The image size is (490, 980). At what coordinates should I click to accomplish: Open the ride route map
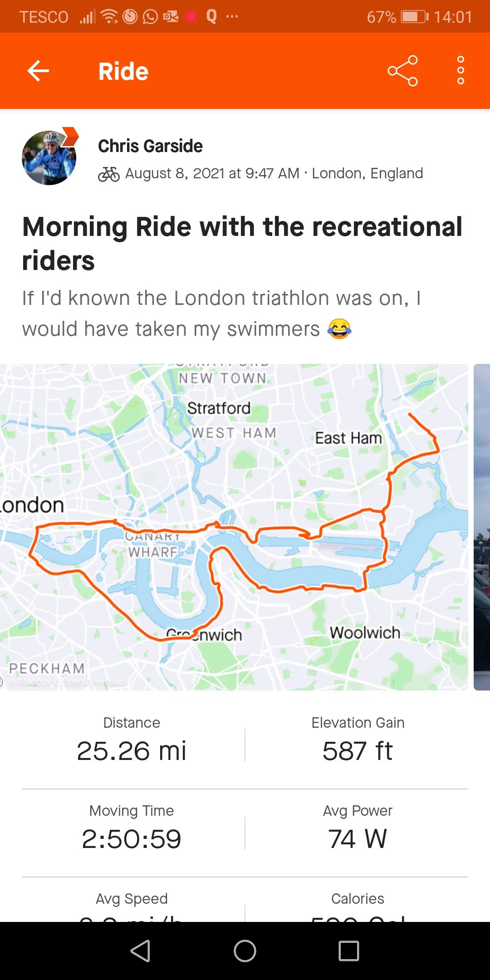point(234,527)
